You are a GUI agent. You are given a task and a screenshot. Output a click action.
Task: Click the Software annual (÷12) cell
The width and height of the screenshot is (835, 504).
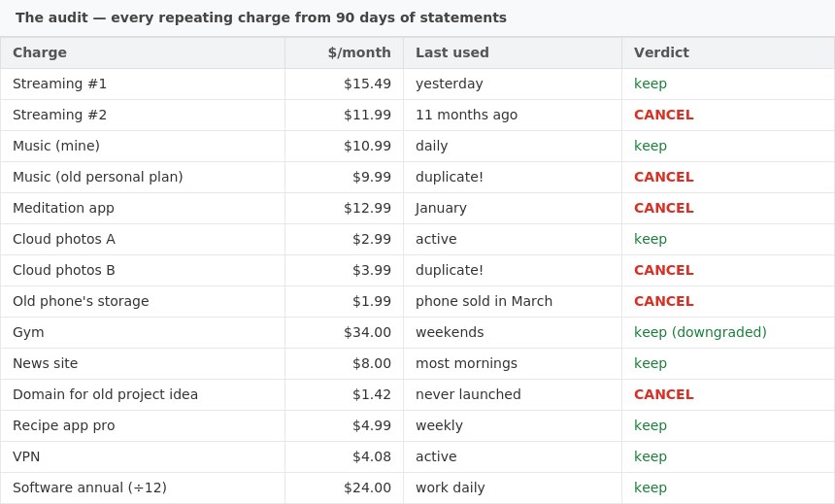[x=143, y=487]
